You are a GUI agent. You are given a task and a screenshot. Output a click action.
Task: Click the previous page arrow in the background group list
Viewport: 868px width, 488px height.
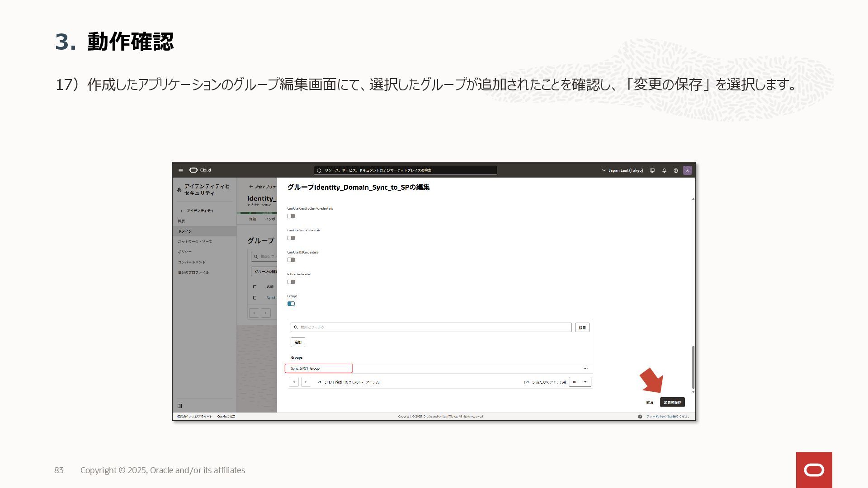254,313
